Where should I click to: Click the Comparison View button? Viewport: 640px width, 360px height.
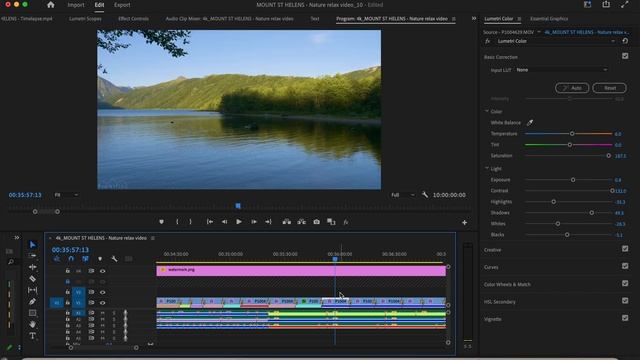click(x=331, y=222)
